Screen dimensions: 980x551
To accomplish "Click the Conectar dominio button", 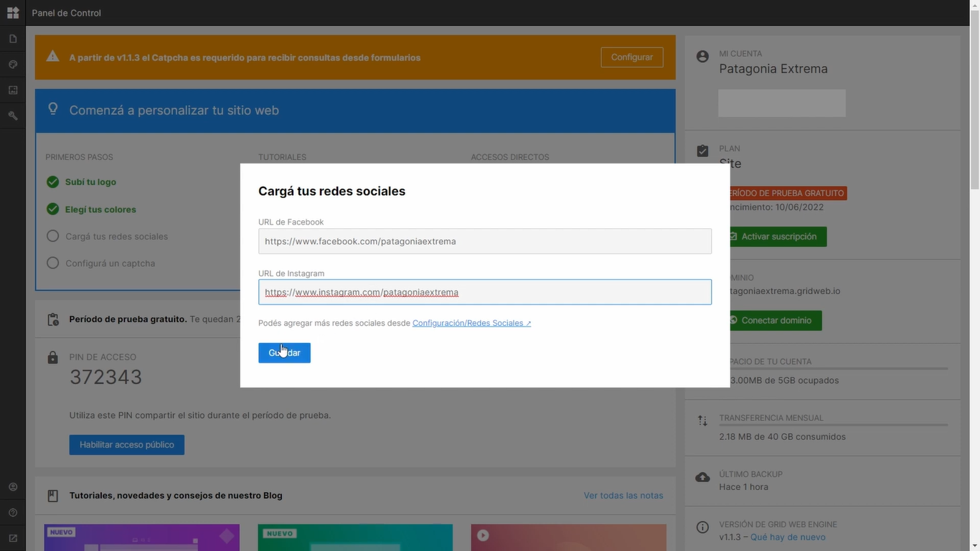I will click(x=773, y=320).
